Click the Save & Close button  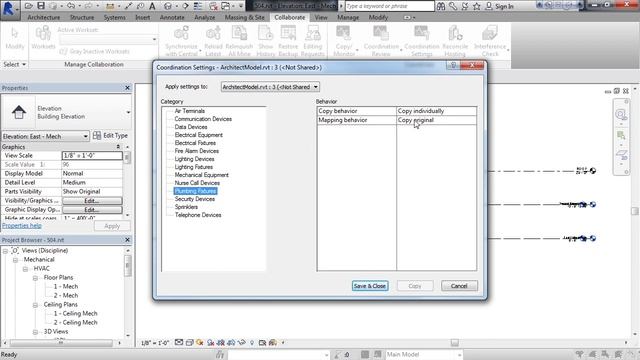370,286
